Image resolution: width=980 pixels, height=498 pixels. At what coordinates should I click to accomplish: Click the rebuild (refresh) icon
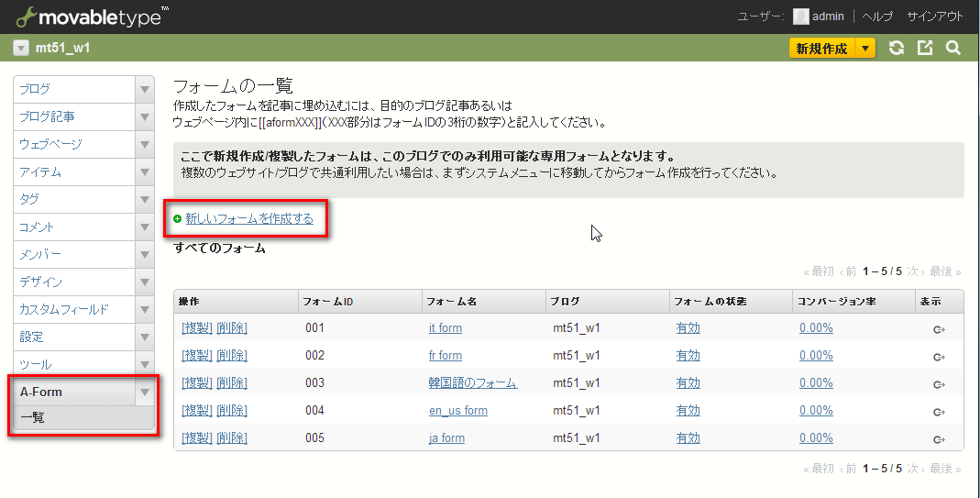tap(897, 49)
